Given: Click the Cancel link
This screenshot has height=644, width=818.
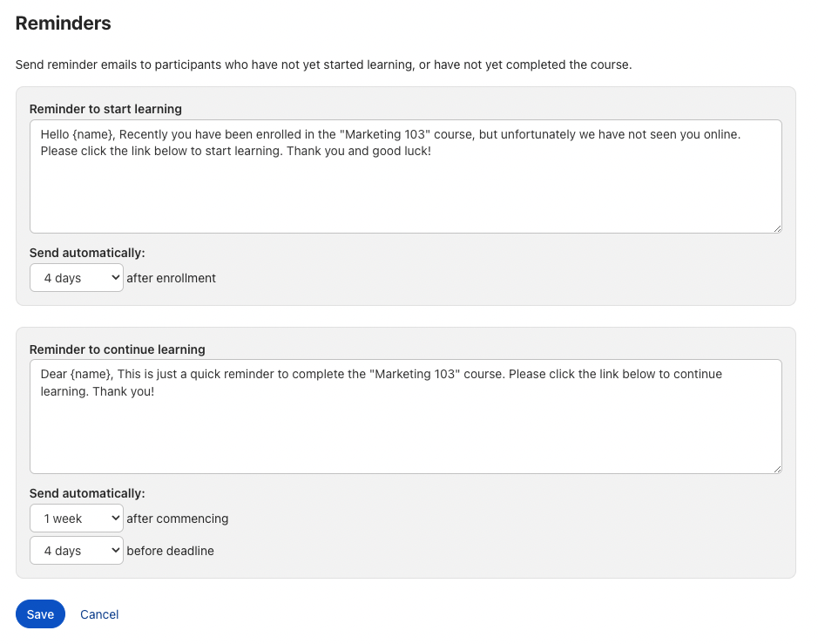Looking at the screenshot, I should [x=99, y=614].
